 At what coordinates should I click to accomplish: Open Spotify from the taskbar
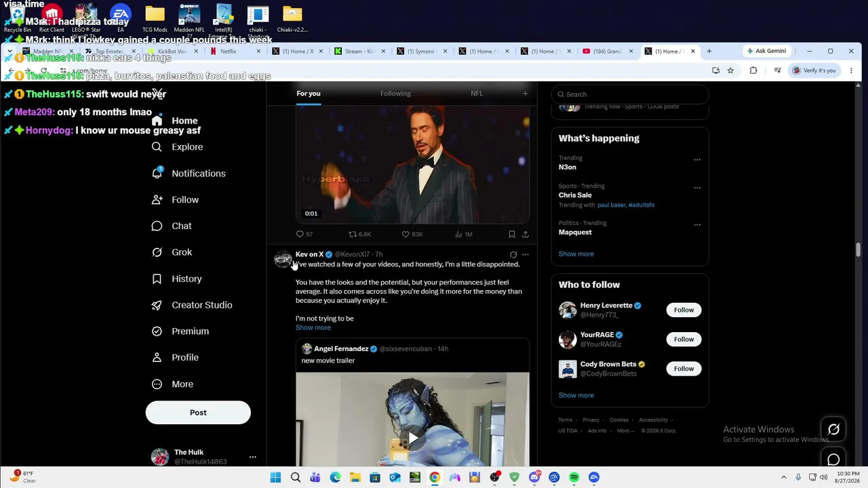coord(574,478)
